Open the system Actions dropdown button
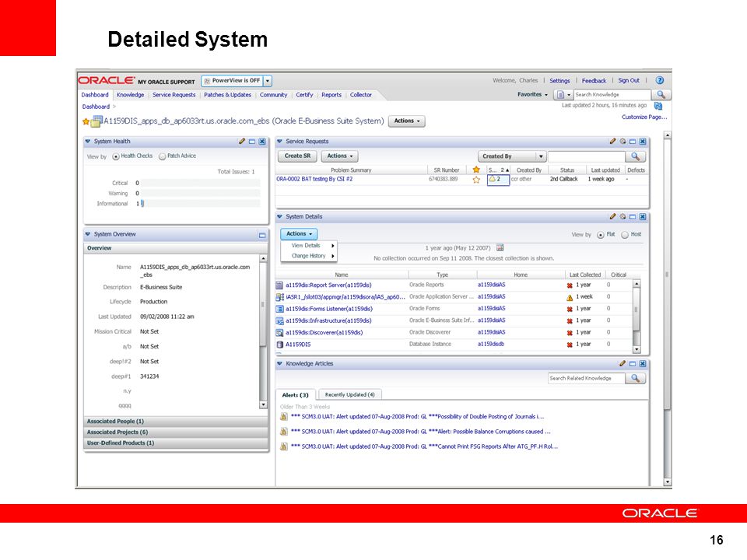Viewport: 747px width, 560px height. [406, 121]
